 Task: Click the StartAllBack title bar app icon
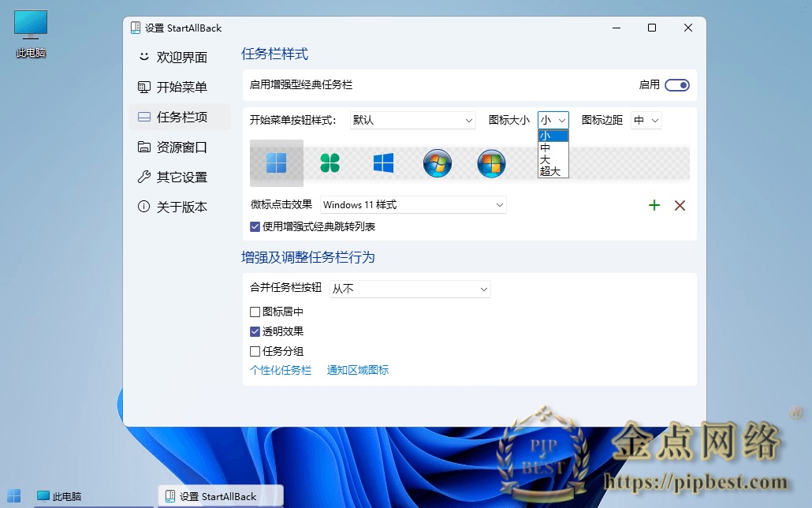[x=135, y=28]
